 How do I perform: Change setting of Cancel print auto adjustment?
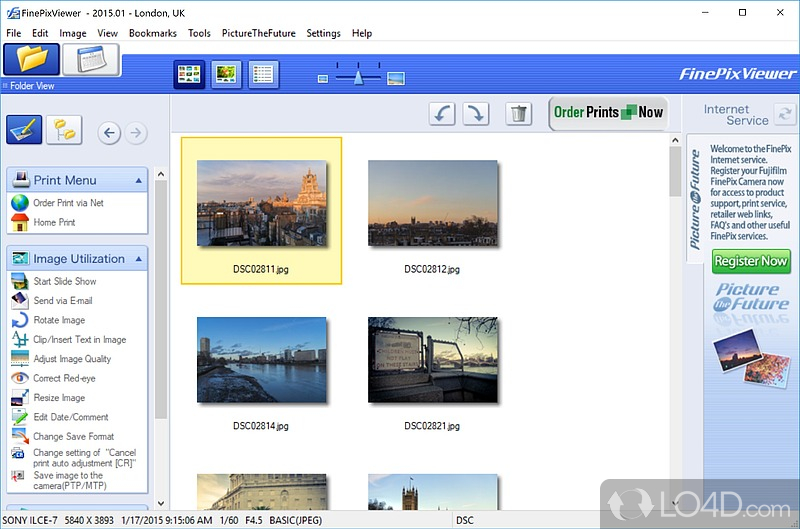84,458
